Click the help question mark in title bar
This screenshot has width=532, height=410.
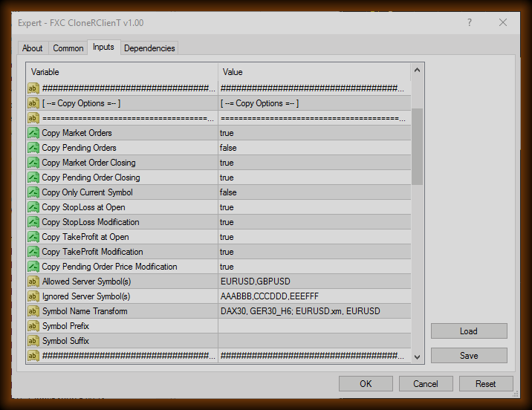pyautogui.click(x=470, y=23)
